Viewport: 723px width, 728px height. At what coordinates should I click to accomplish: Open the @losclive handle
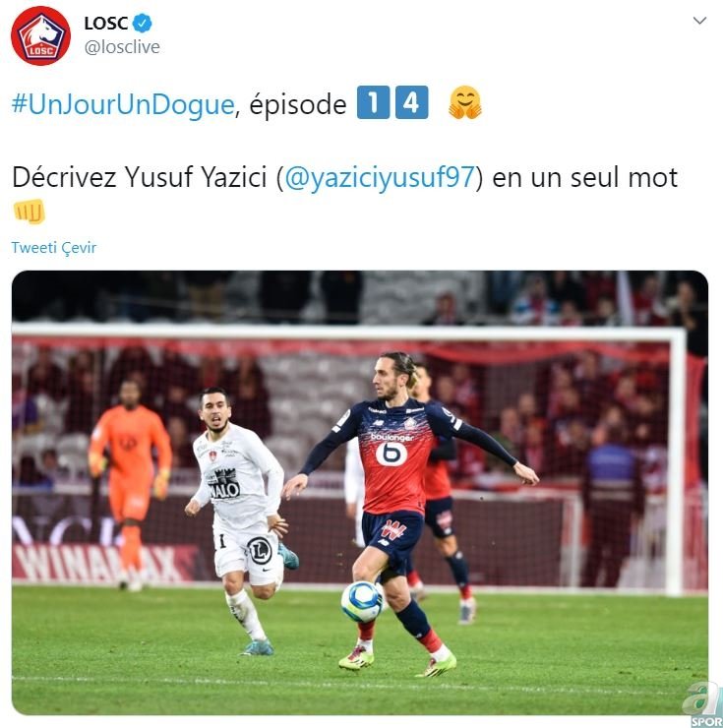pos(122,47)
